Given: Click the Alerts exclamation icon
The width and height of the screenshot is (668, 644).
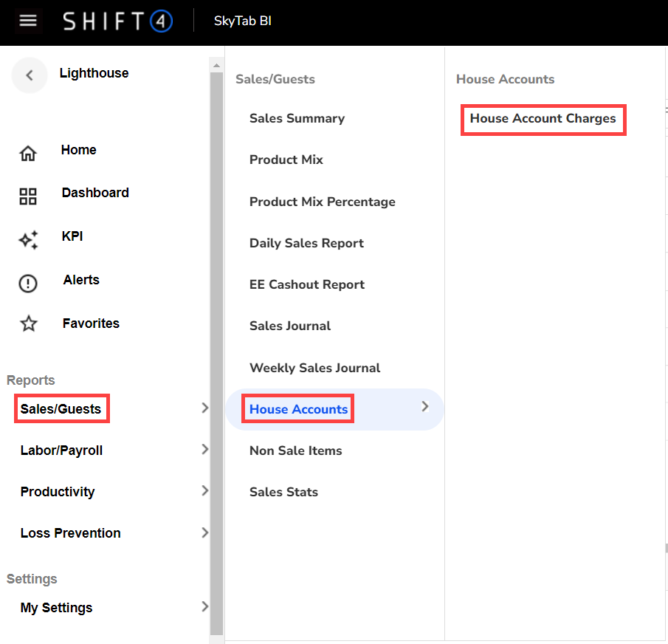Looking at the screenshot, I should coord(28,284).
